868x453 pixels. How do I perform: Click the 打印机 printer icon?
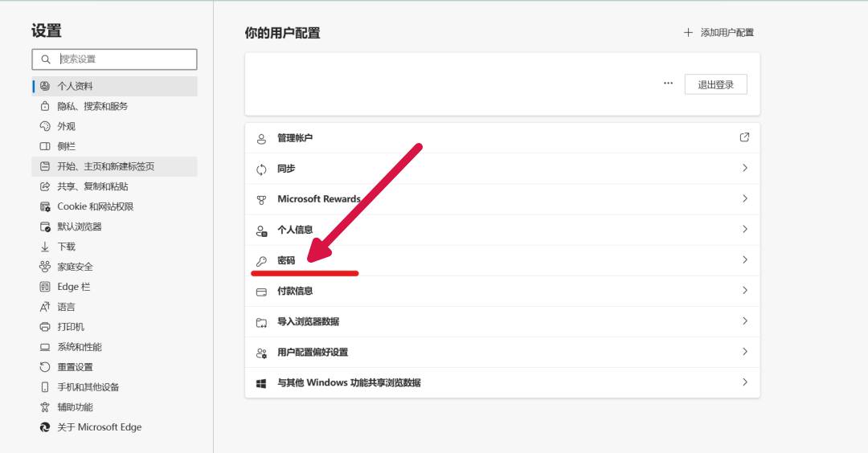click(45, 327)
